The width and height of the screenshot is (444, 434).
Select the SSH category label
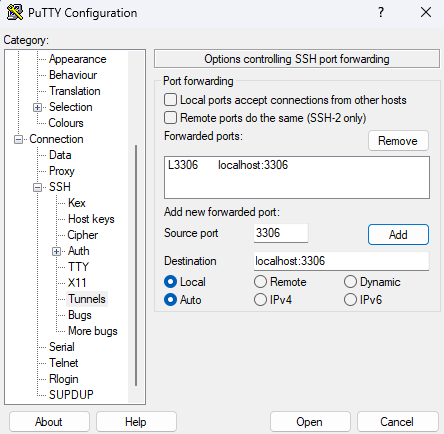[x=60, y=187]
